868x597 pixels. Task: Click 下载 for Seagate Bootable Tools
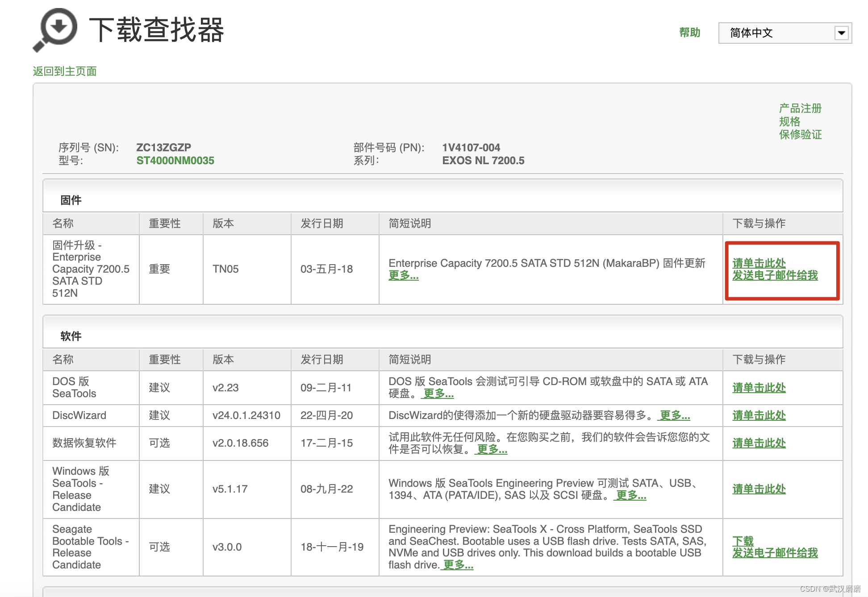pyautogui.click(x=743, y=541)
